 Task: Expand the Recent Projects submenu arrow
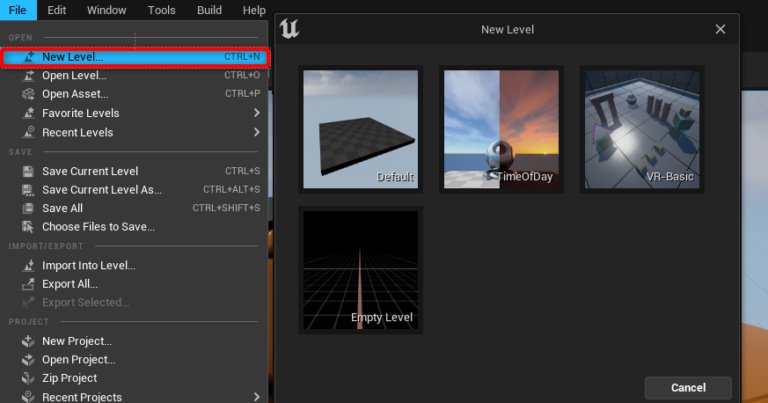tap(256, 397)
